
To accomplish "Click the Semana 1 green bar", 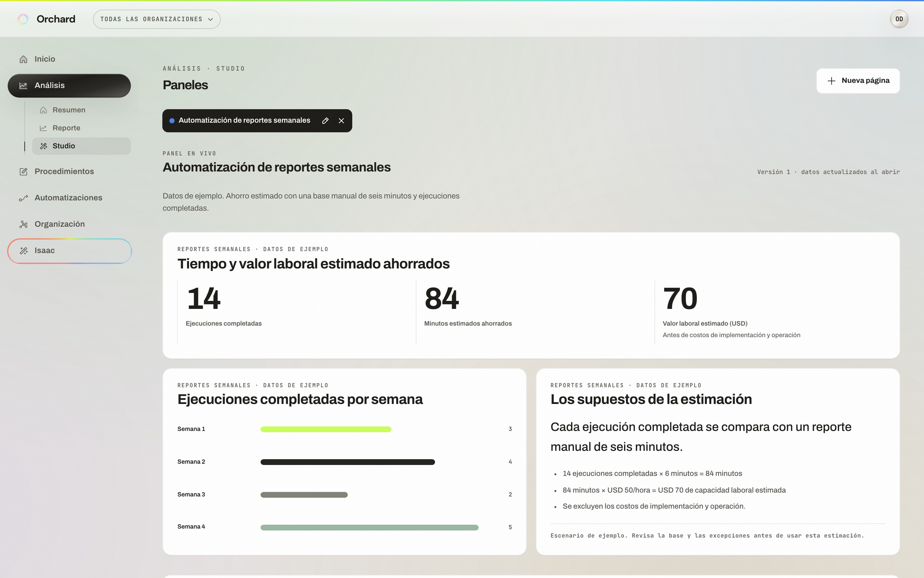I will click(x=326, y=429).
